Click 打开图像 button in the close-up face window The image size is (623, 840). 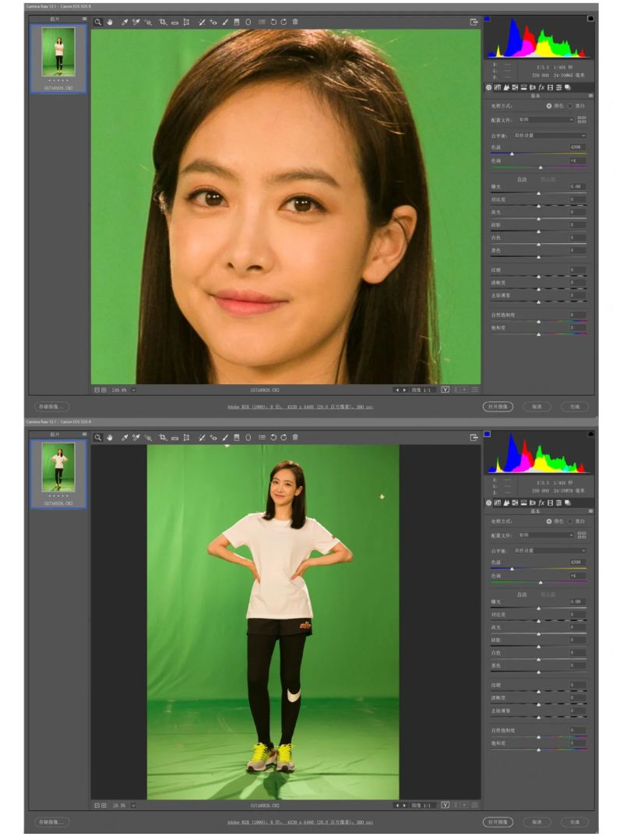point(497,407)
